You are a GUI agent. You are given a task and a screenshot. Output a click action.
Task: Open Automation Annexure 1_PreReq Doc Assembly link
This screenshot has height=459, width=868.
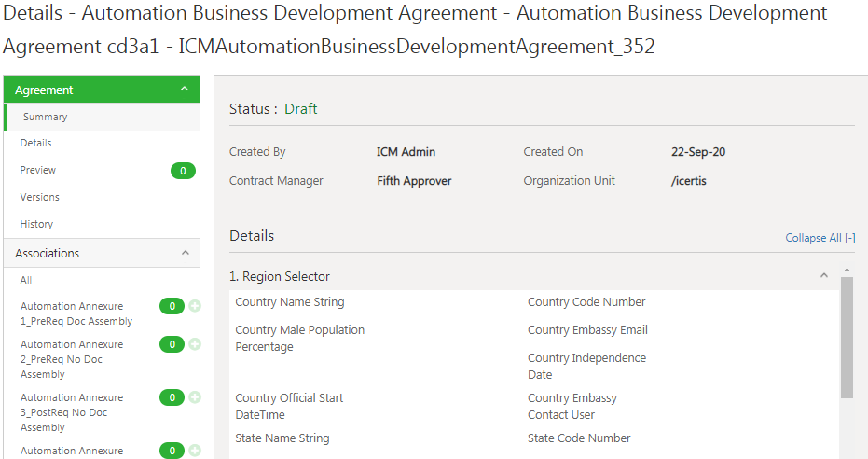point(76,313)
